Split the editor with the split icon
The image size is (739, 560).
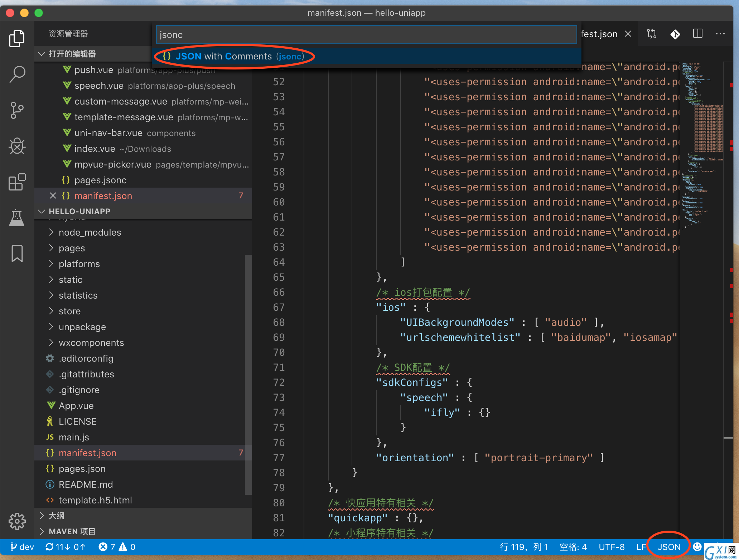click(698, 34)
